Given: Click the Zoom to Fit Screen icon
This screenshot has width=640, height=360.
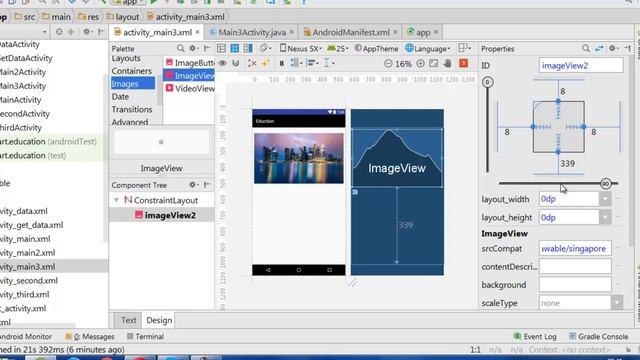Looking at the screenshot, I should coord(433,64).
